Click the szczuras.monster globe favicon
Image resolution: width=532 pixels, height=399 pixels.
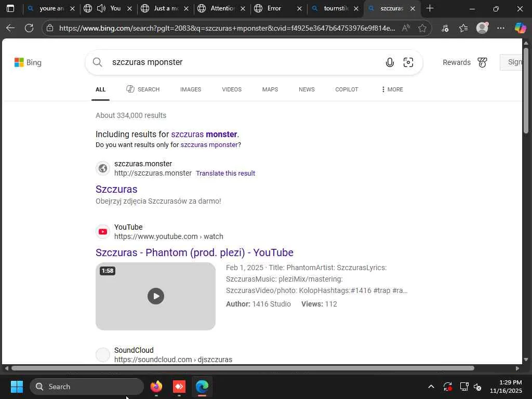tap(103, 168)
